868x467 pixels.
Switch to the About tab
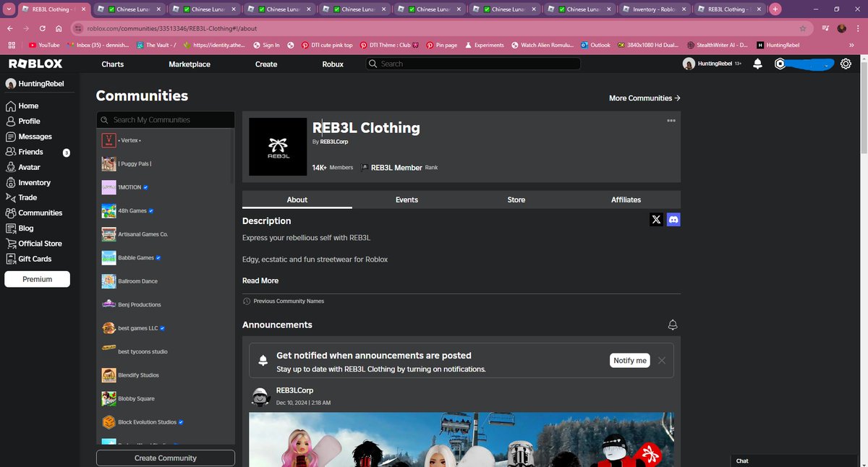[x=297, y=200]
